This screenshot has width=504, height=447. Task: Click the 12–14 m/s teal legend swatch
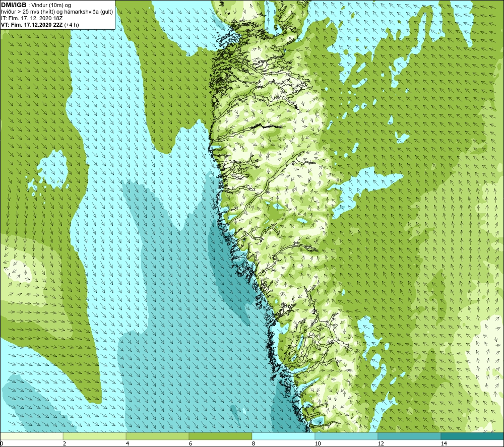click(x=409, y=436)
